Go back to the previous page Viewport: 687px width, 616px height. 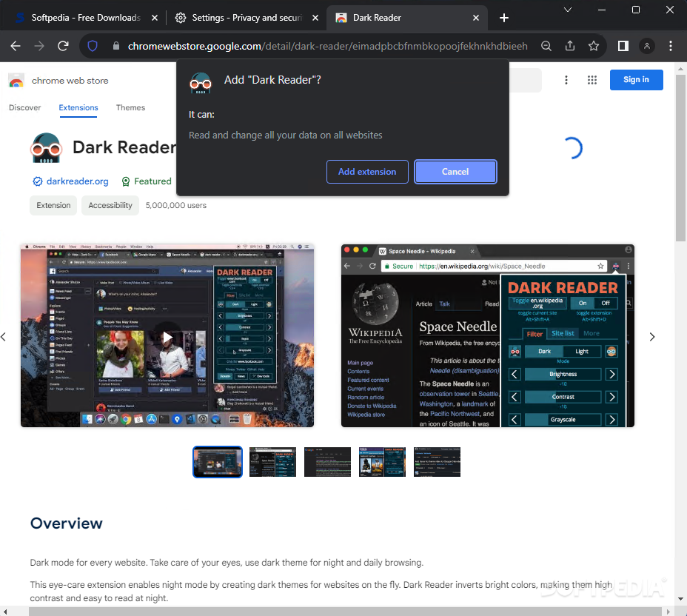pyautogui.click(x=16, y=46)
